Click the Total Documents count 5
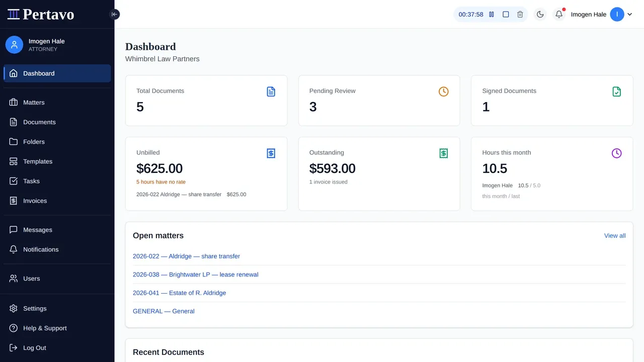This screenshot has height=362, width=644. tap(140, 107)
